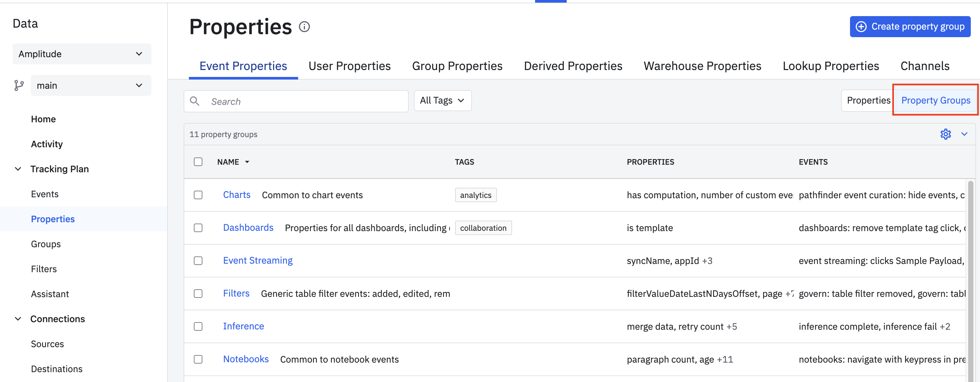980x382 pixels.
Task: Switch to the User Properties tab
Action: pyautogui.click(x=349, y=66)
